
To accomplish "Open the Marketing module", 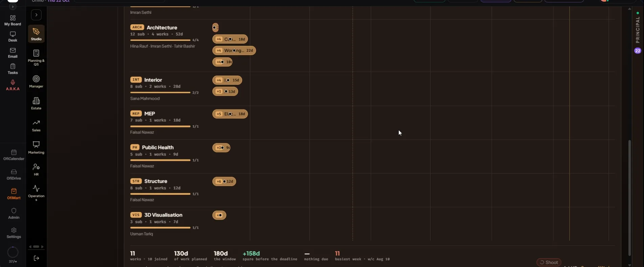I will click(36, 148).
